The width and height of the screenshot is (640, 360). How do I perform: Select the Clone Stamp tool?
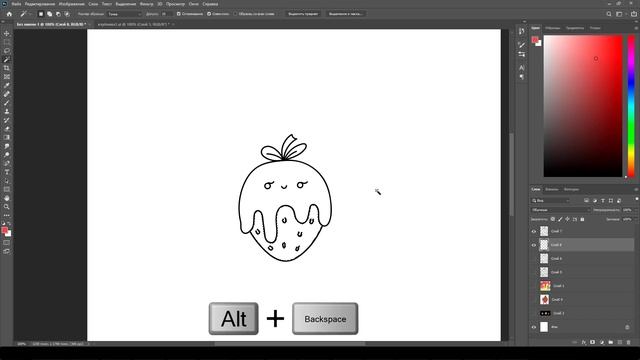tap(7, 111)
